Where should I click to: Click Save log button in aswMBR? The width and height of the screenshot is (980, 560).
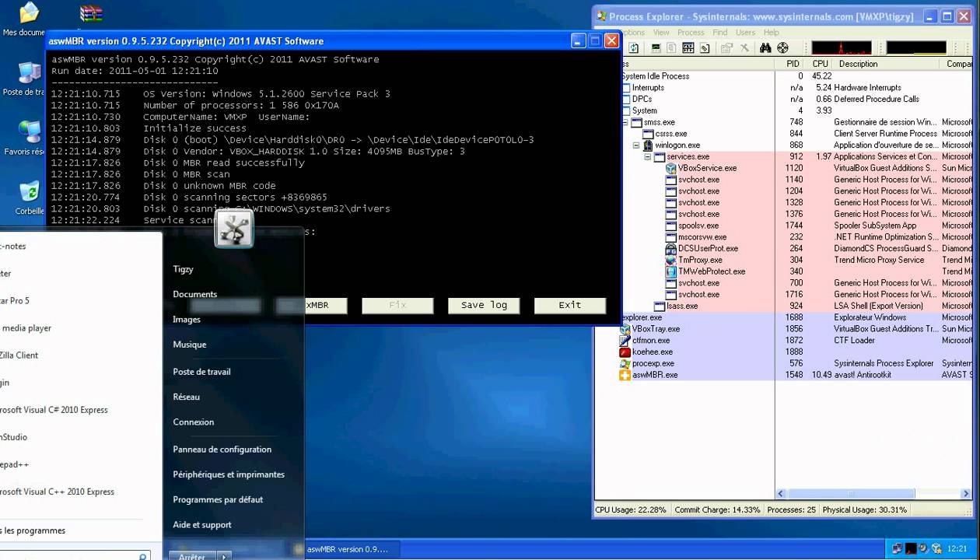tap(484, 306)
